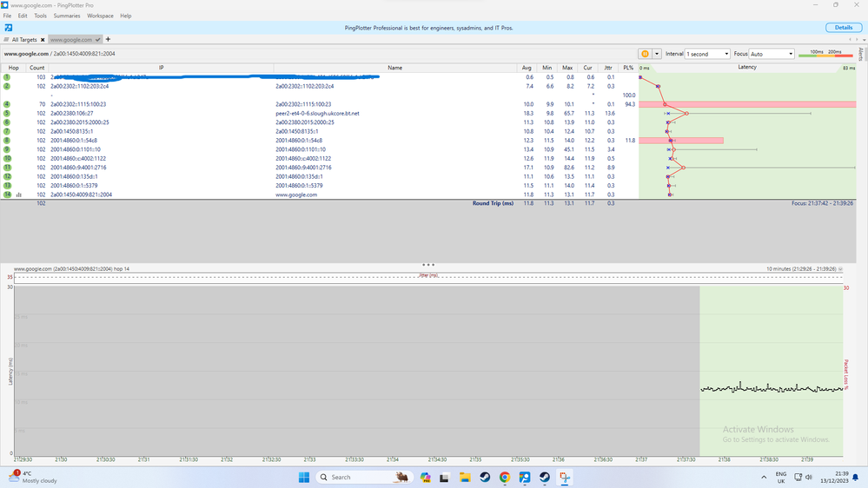Viewport: 868px width, 488px height.
Task: Open the Focus dropdown set to Auto
Action: pyautogui.click(x=771, y=54)
